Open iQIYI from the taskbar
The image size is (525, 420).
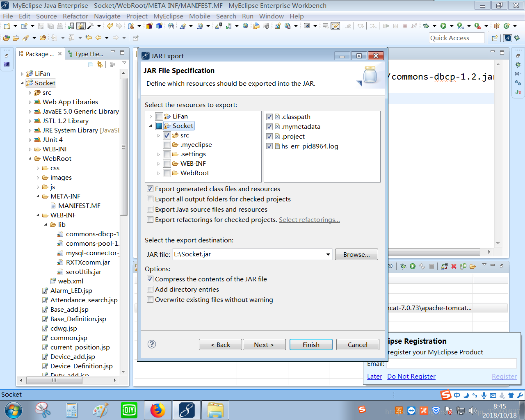(x=129, y=410)
